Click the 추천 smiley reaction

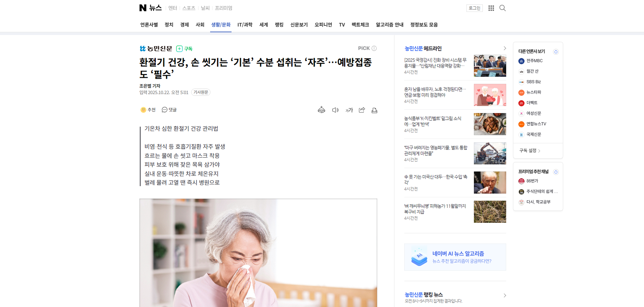point(148,110)
